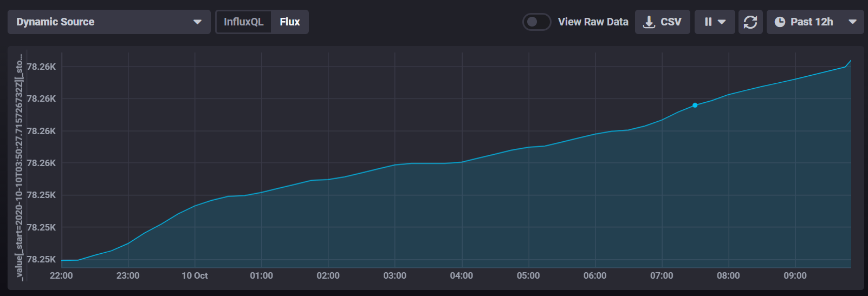Click the caret right of Past 12h
868x296 pixels.
852,22
